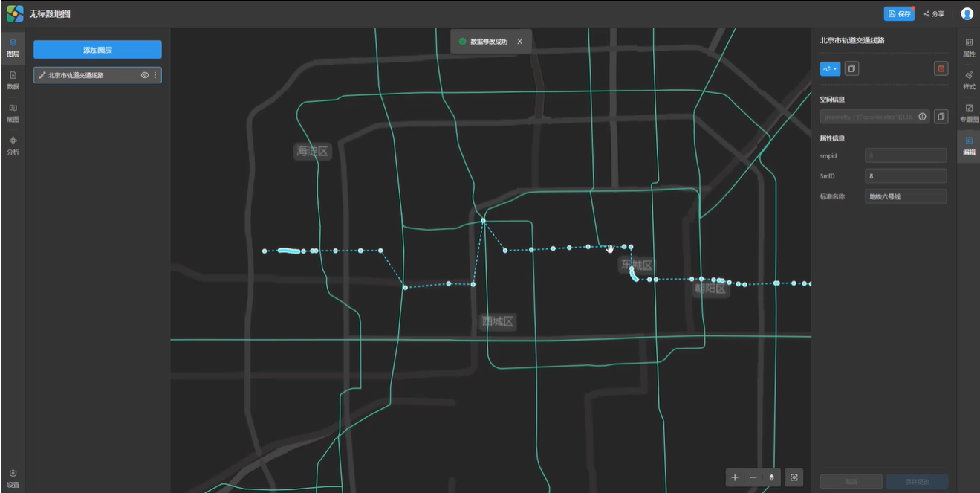This screenshot has height=493, width=980.
Task: Expand the blue edit-mode dropdown
Action: pyautogui.click(x=830, y=68)
